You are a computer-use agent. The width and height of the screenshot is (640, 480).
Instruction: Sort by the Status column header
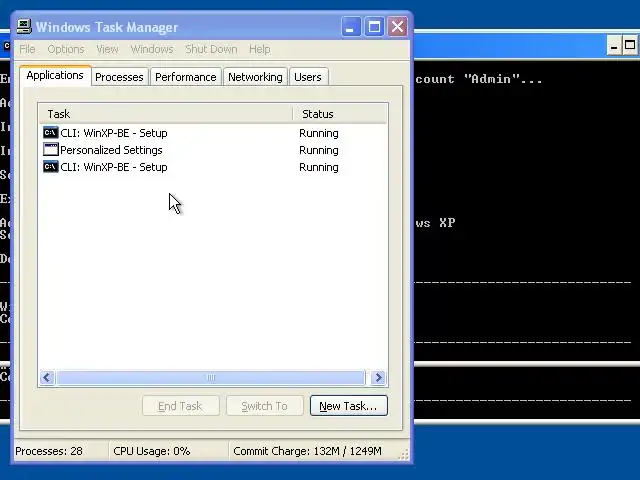340,114
